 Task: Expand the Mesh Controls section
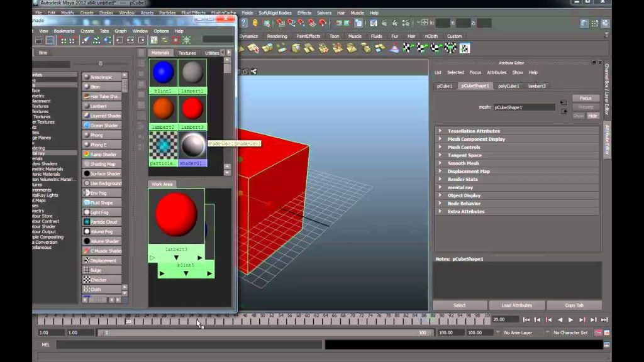pyautogui.click(x=517, y=147)
